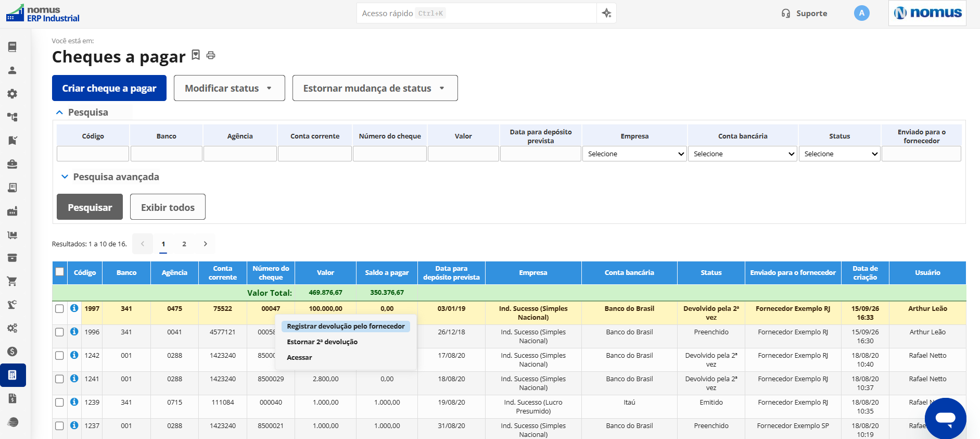Click the Exibir todos button
This screenshot has width=980, height=439.
pyautogui.click(x=168, y=207)
